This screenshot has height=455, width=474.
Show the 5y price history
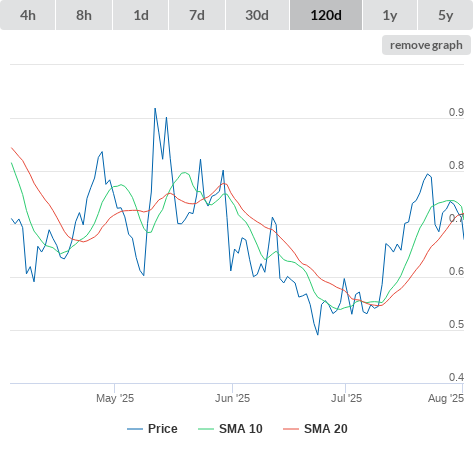[x=445, y=15]
